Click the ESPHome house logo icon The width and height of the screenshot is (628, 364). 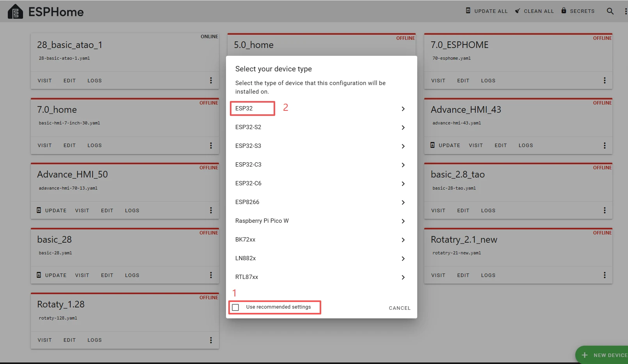(x=15, y=12)
